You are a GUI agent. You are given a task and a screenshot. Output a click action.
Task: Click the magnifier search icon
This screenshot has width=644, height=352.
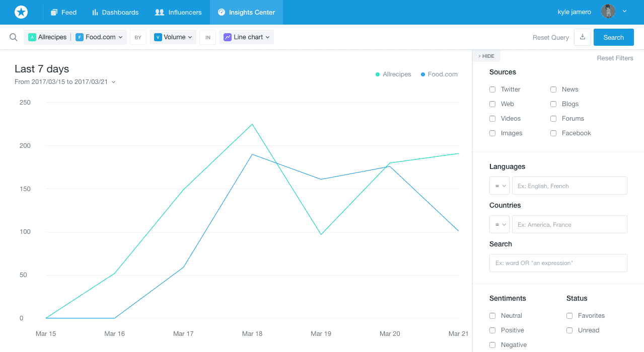click(x=14, y=37)
